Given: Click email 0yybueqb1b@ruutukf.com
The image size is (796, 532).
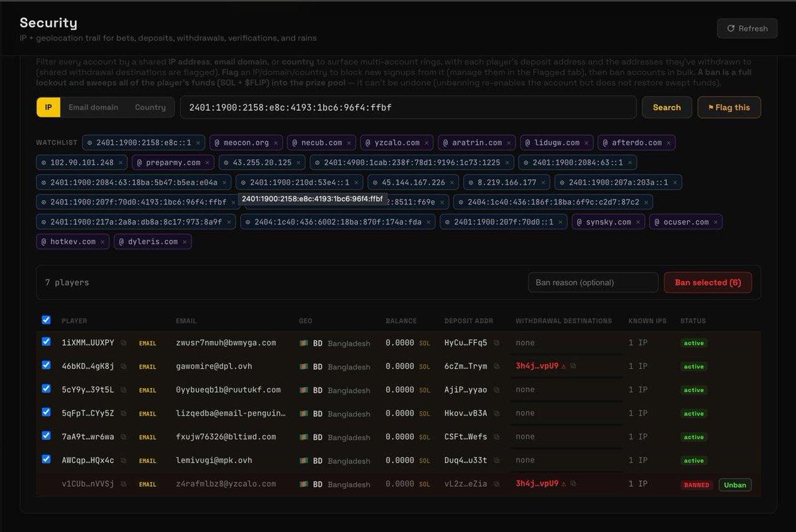Looking at the screenshot, I should pyautogui.click(x=228, y=390).
